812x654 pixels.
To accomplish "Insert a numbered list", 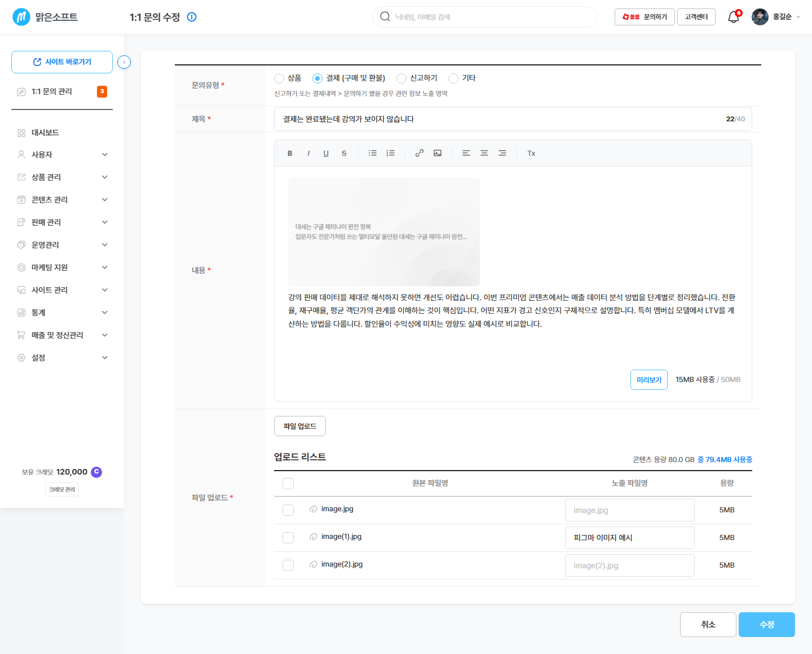I will [x=391, y=153].
